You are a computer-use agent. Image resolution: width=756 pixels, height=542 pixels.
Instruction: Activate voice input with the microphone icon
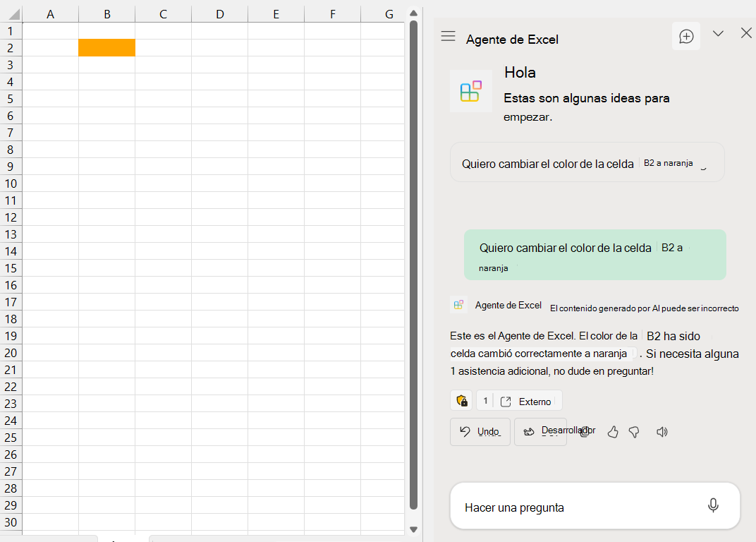tap(713, 505)
